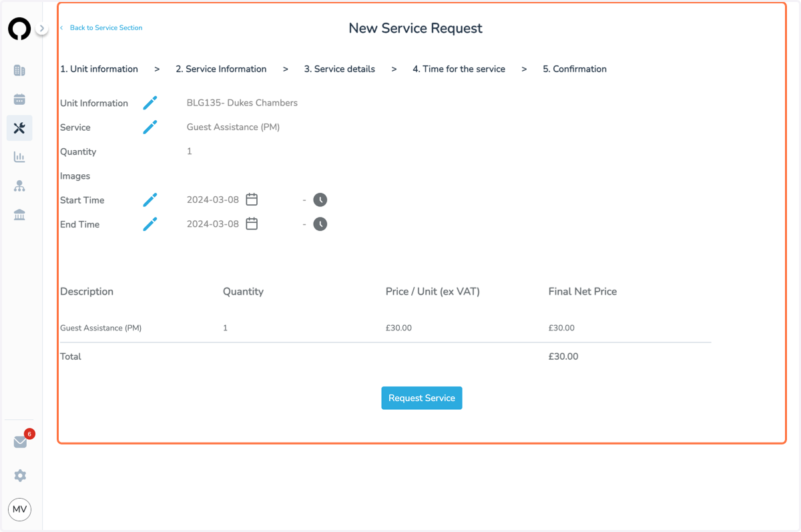The image size is (801, 532).
Task: Open the buildings icon in sidebar
Action: [x=19, y=70]
